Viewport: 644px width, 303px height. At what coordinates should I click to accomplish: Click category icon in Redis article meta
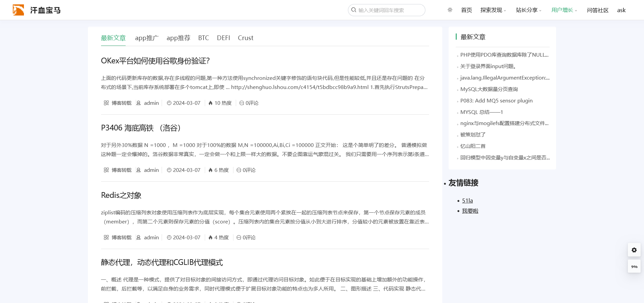tap(106, 238)
